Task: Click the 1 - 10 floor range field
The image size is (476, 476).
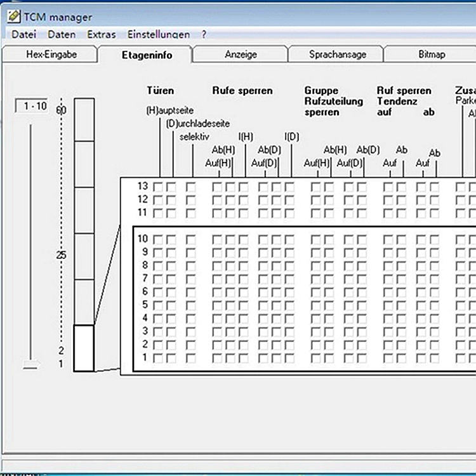Action: (x=32, y=107)
